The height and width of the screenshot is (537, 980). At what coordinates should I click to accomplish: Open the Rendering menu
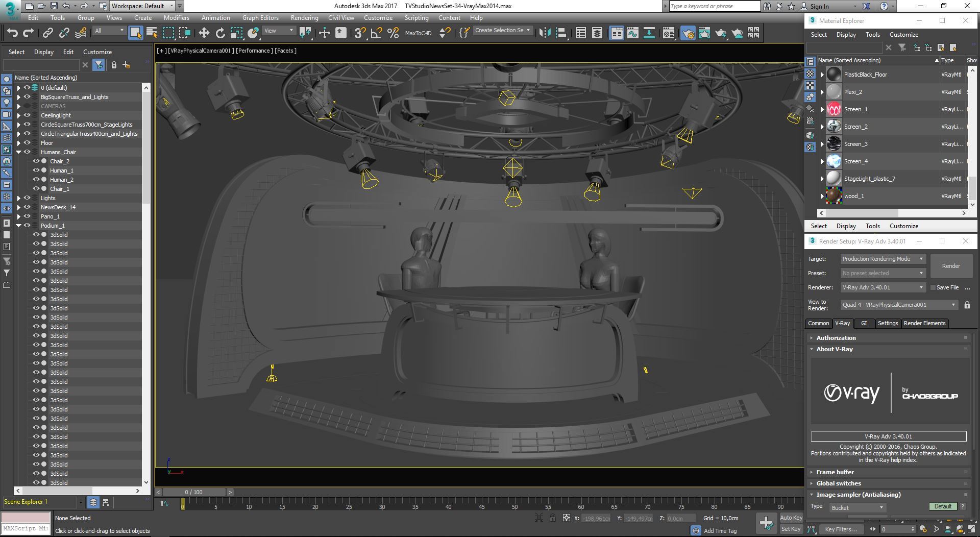(x=304, y=18)
